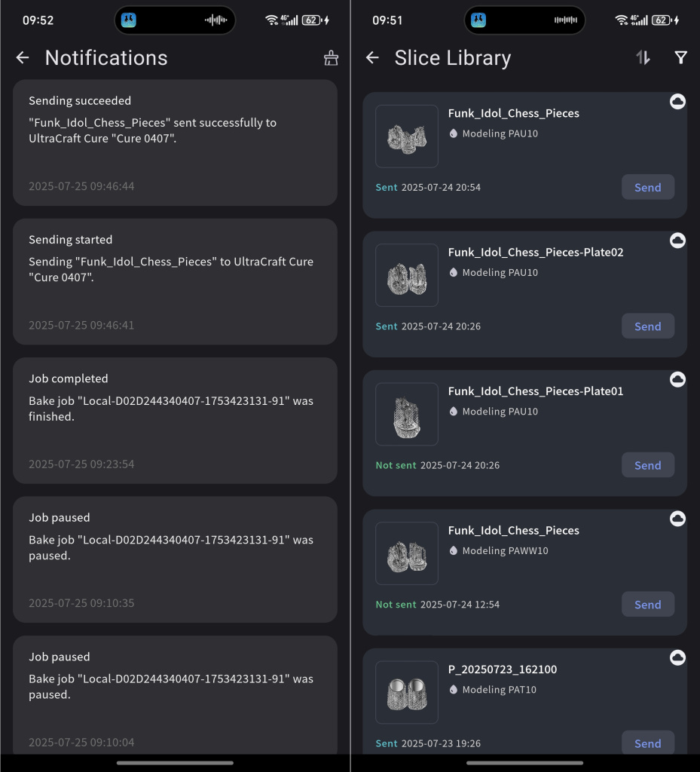Open the sort order options in Slice Library
Image resolution: width=700 pixels, height=772 pixels.
tap(643, 58)
